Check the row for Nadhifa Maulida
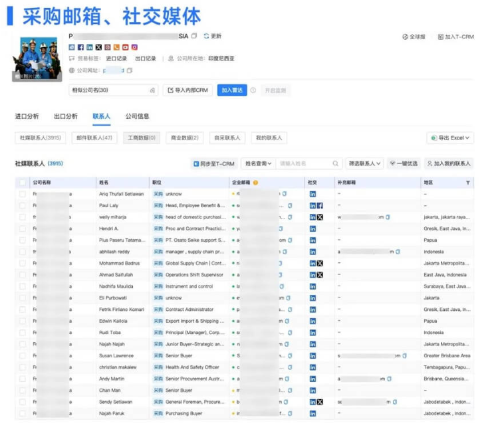This screenshot has height=445, width=504. [22, 286]
